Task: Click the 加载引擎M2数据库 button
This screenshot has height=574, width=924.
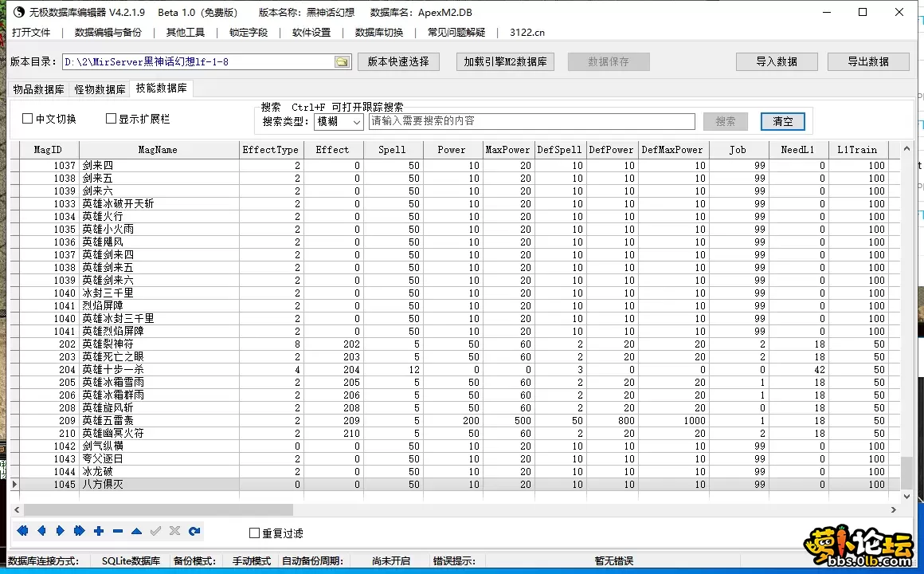Action: [x=506, y=62]
